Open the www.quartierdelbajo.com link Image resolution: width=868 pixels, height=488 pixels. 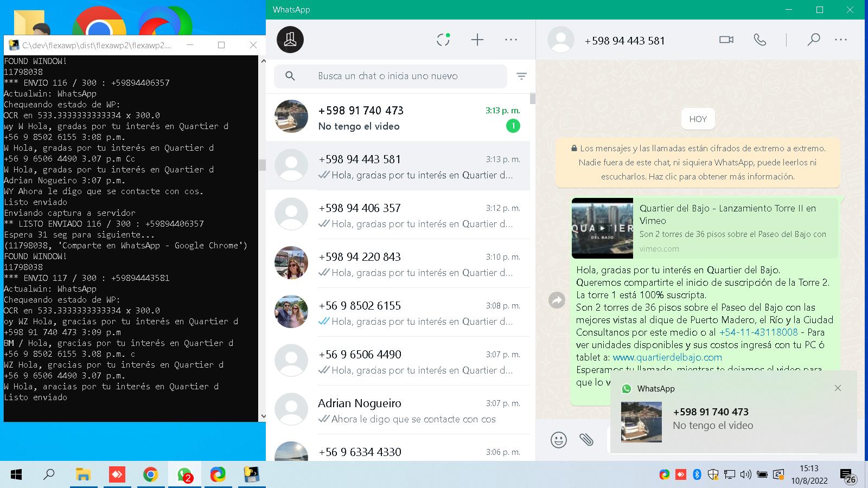667,357
